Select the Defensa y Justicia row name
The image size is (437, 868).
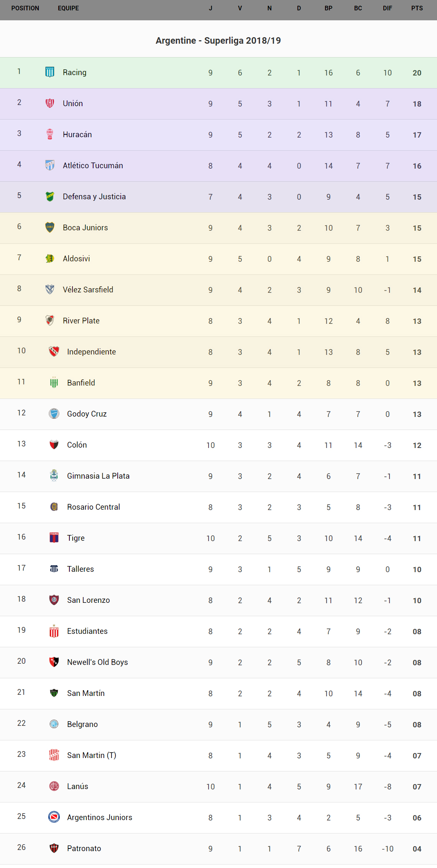click(x=94, y=197)
